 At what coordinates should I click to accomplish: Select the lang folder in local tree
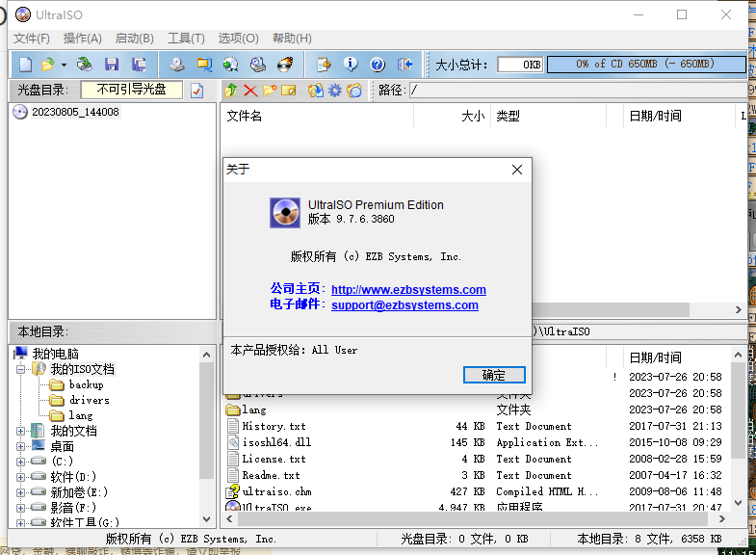point(81,415)
